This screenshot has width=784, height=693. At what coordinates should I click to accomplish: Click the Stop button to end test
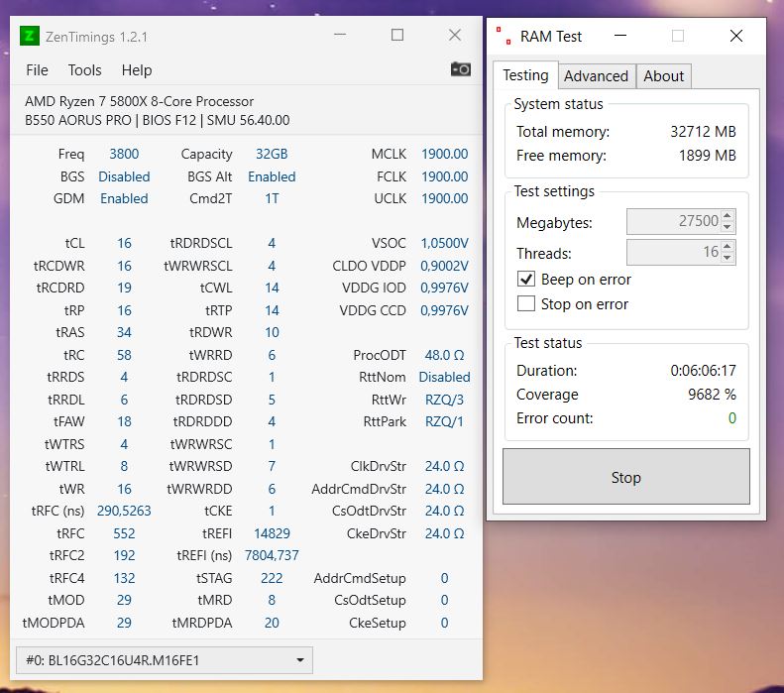(x=626, y=477)
